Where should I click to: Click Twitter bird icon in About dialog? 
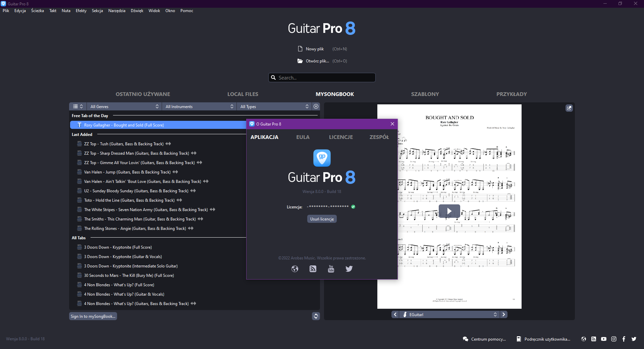349,269
